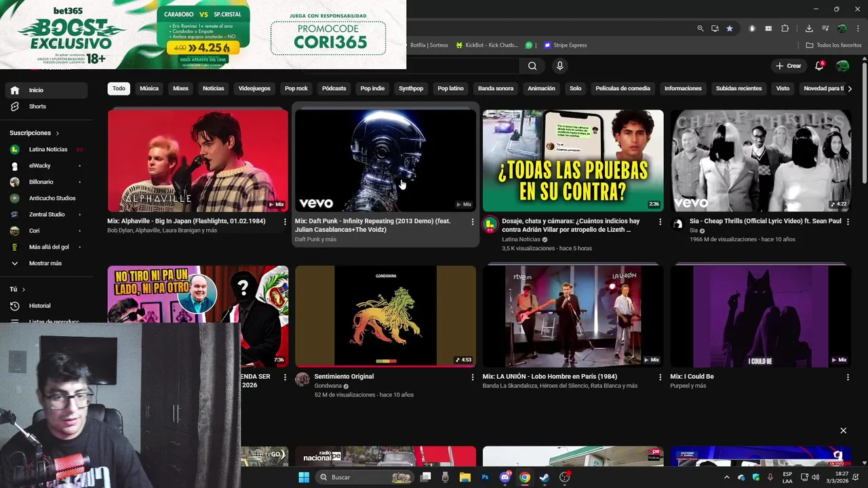868x488 pixels.
Task: Select the Videojuegos filter chip
Action: (254, 89)
